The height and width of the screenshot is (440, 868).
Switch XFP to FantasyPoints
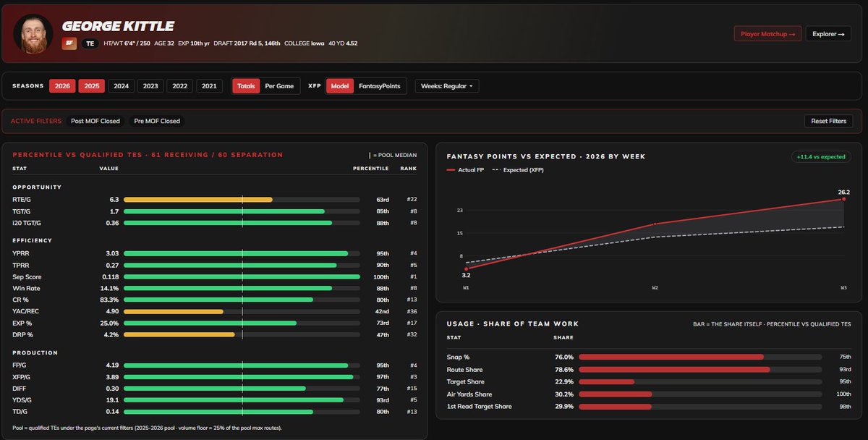pos(380,86)
